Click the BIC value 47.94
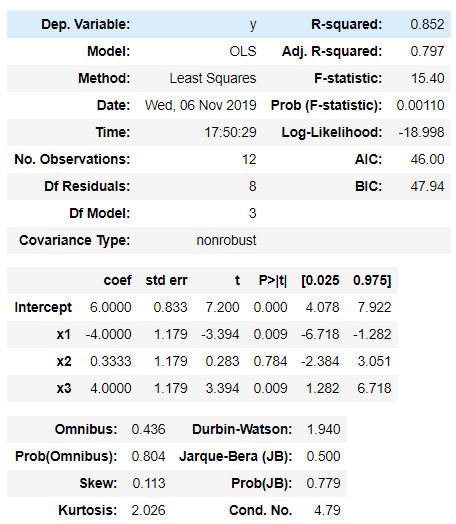The height and width of the screenshot is (524, 456). tap(428, 186)
